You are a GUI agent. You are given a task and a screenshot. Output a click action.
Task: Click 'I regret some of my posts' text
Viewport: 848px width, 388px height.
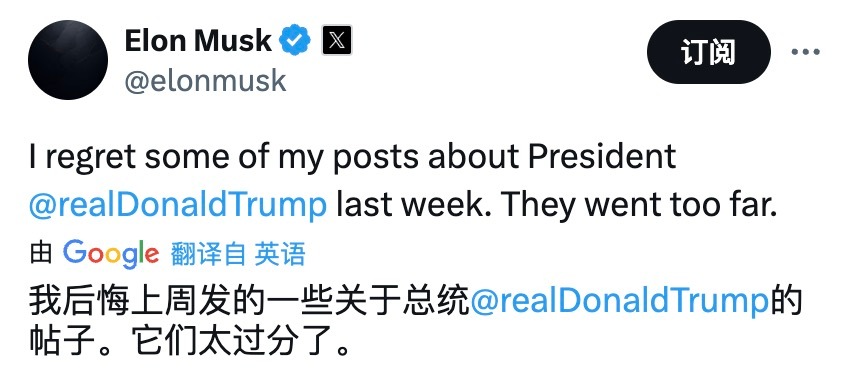pyautogui.click(x=224, y=158)
